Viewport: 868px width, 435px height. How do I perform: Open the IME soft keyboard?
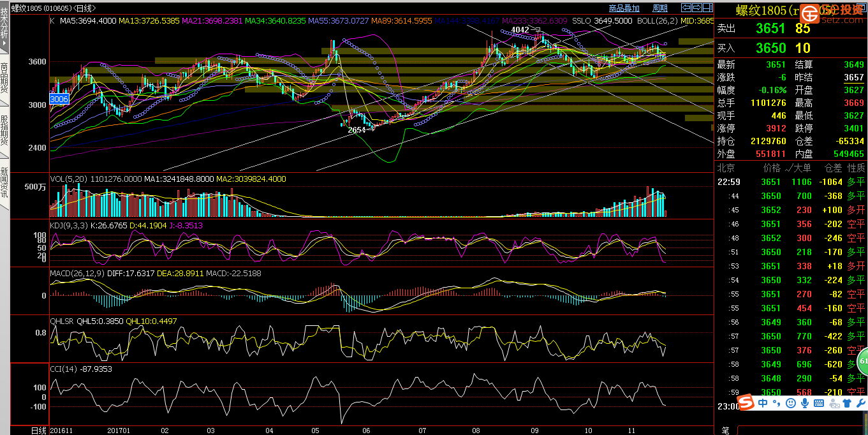coord(819,403)
